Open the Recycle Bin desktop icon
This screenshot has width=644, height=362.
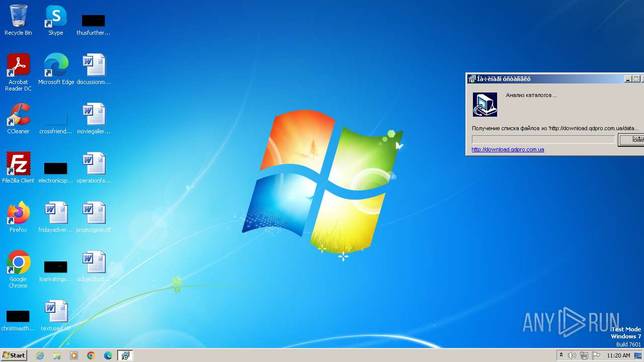[x=18, y=20]
